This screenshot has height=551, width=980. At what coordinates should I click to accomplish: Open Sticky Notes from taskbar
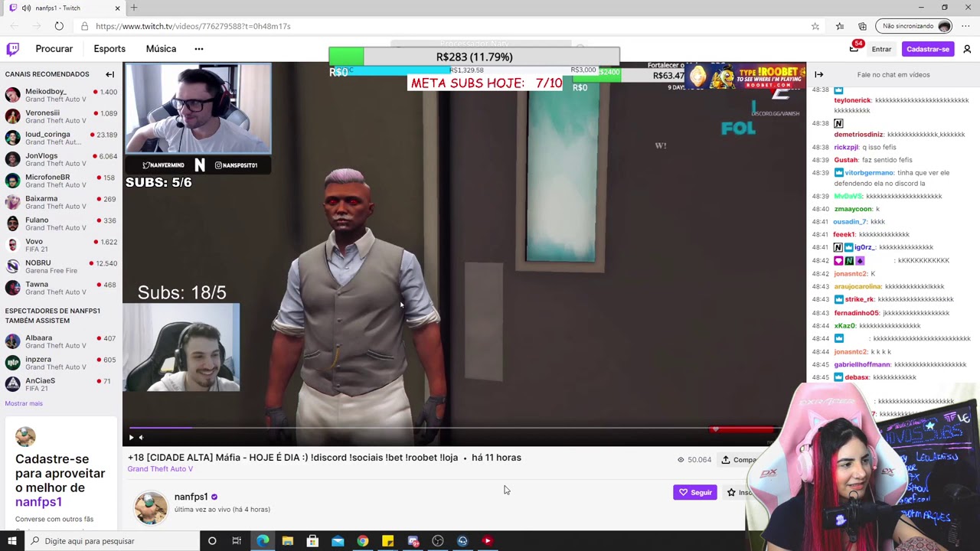(x=387, y=541)
